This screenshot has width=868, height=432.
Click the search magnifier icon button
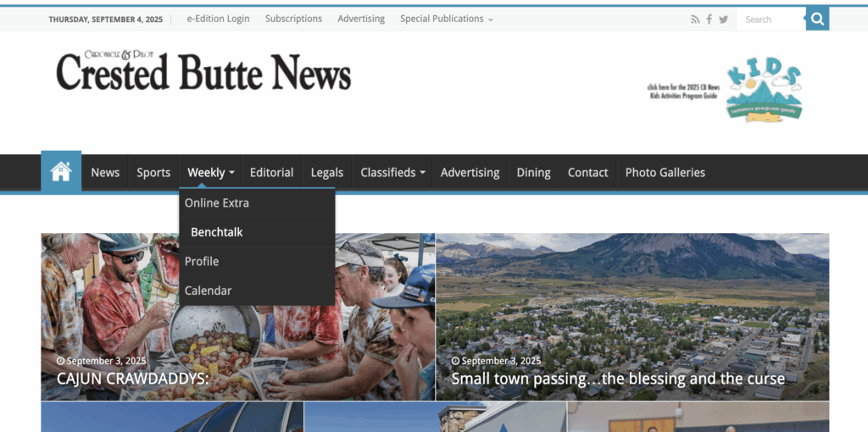816,19
